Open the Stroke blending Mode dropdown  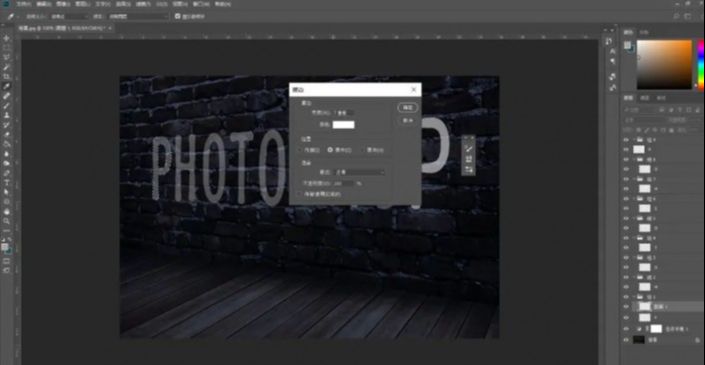click(359, 172)
